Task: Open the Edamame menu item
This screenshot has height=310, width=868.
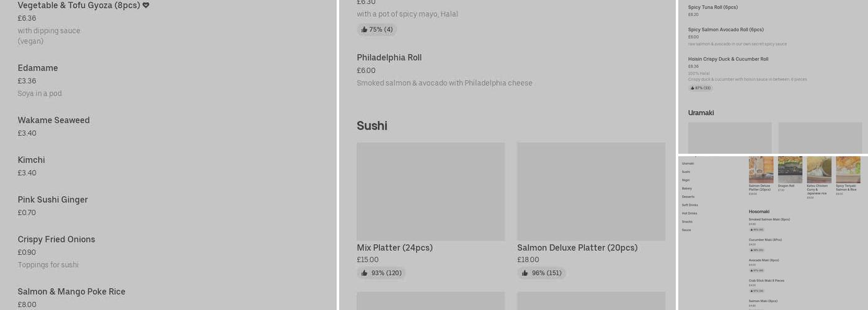Action: (38, 68)
